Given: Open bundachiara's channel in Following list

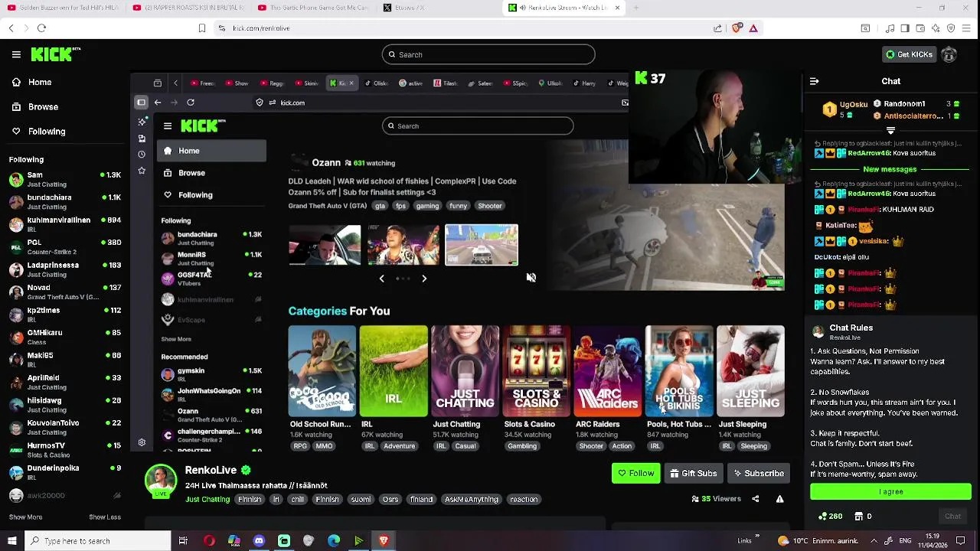Looking at the screenshot, I should click(x=65, y=202).
